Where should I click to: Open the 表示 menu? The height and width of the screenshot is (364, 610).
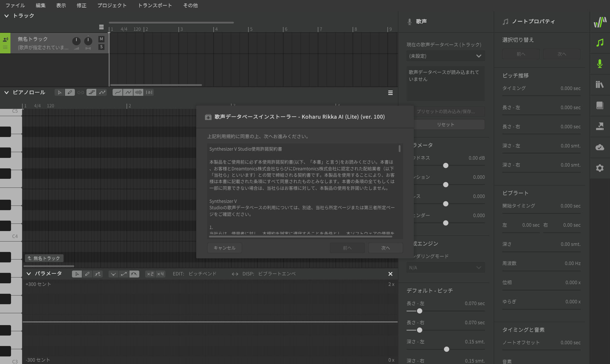click(x=61, y=5)
